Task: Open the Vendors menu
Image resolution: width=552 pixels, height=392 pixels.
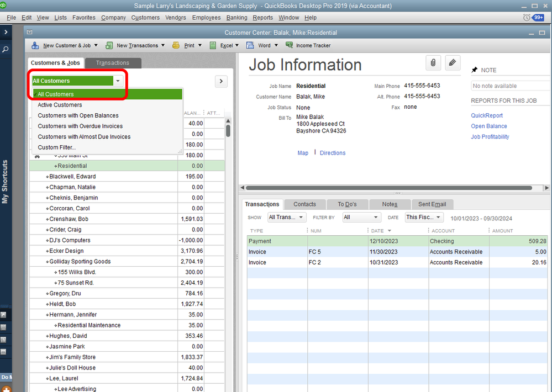Action: (x=176, y=18)
